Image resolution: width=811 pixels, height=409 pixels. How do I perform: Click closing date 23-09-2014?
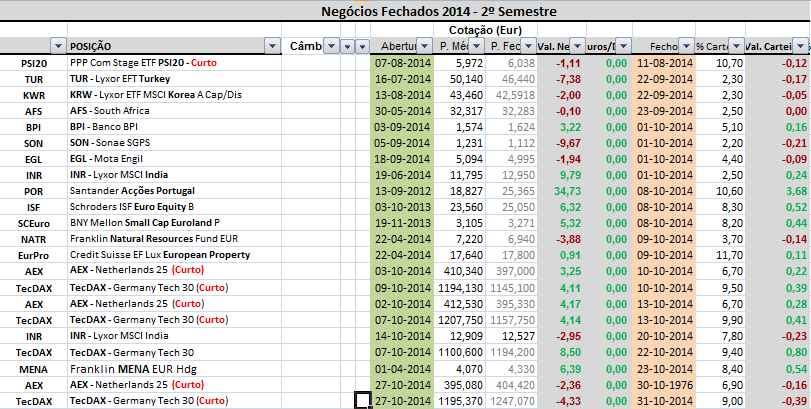click(x=664, y=111)
